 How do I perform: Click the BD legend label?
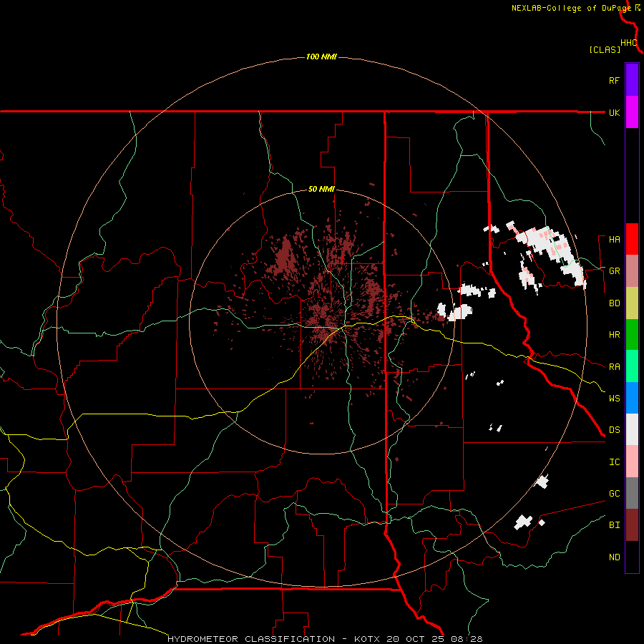coord(614,303)
